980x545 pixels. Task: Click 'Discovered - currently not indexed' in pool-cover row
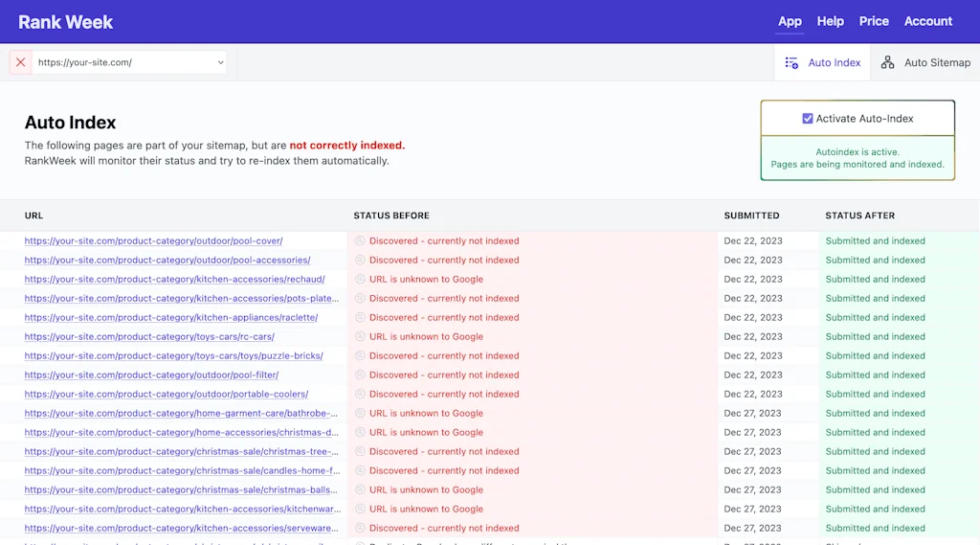pos(444,241)
